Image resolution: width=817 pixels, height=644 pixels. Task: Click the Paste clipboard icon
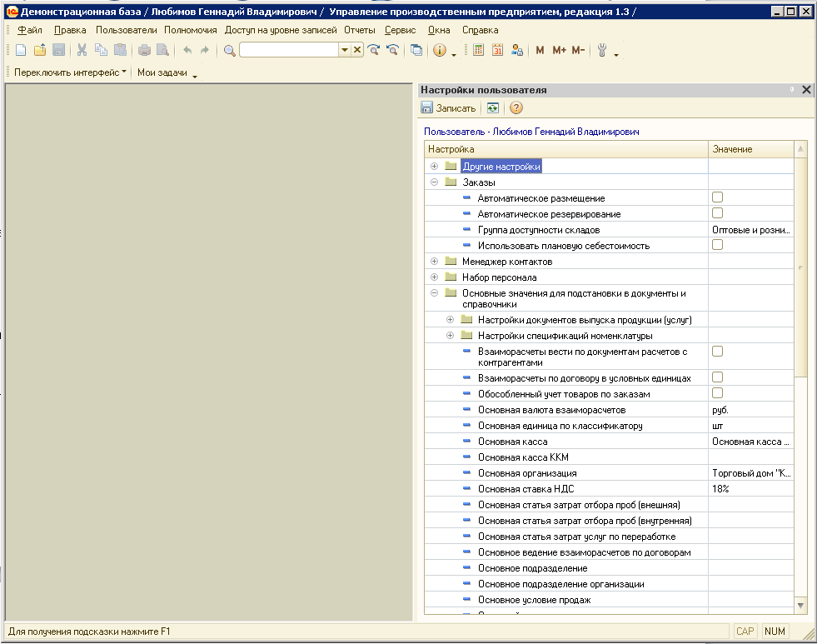tap(121, 50)
